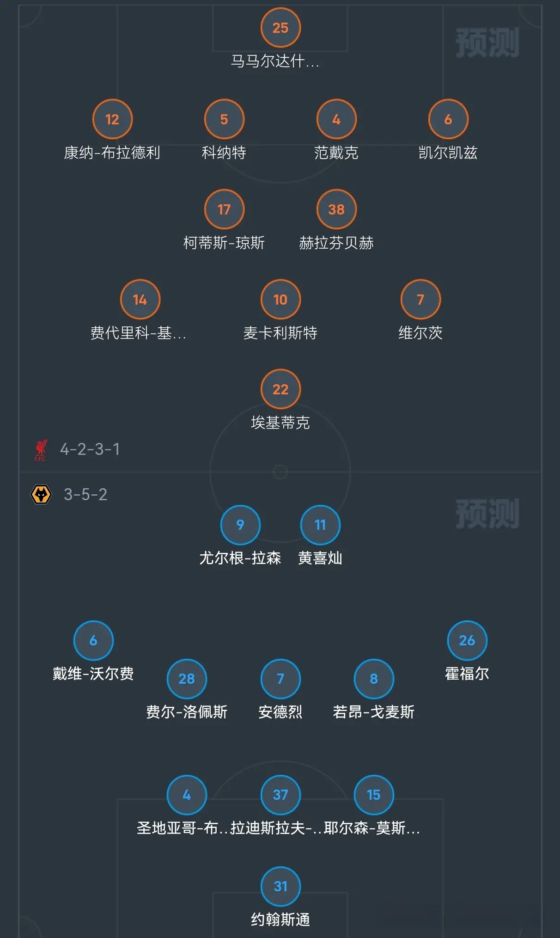Tap striker number 22 埃基蒂克 badge
Screen dimensions: 560x938
click(x=280, y=389)
